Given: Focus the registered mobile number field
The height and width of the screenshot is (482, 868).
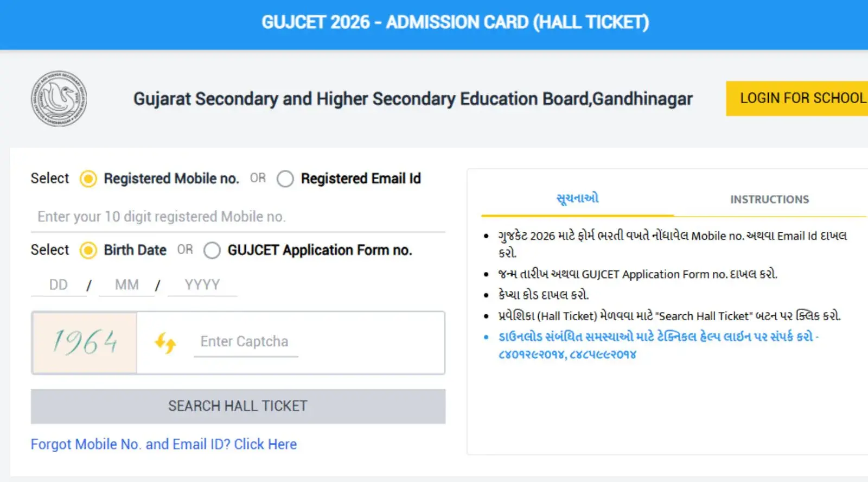Looking at the screenshot, I should (x=238, y=217).
